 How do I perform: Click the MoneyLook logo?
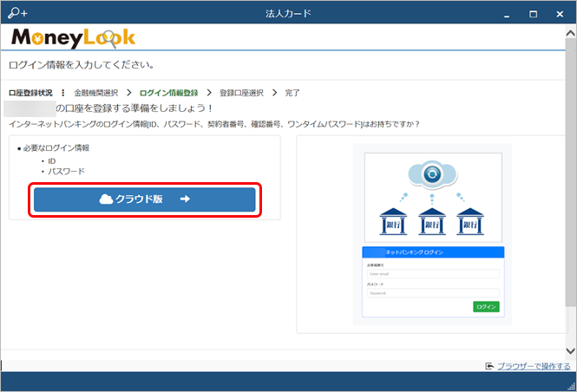point(73,38)
